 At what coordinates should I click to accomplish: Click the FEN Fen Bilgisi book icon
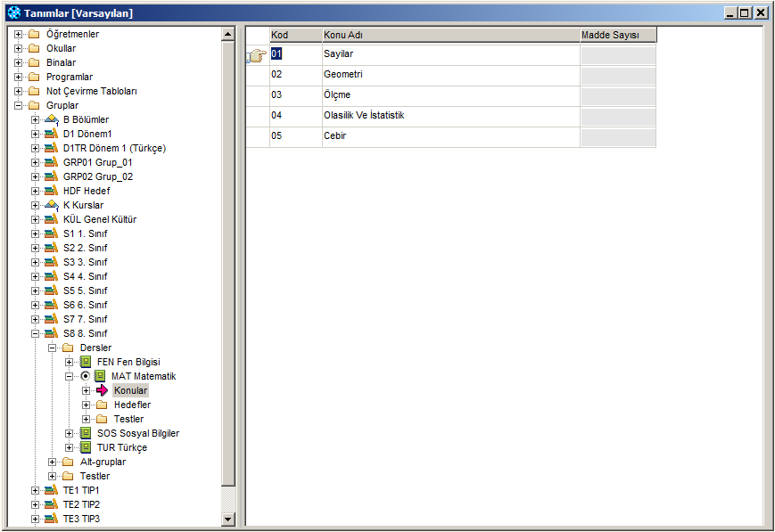(86, 362)
